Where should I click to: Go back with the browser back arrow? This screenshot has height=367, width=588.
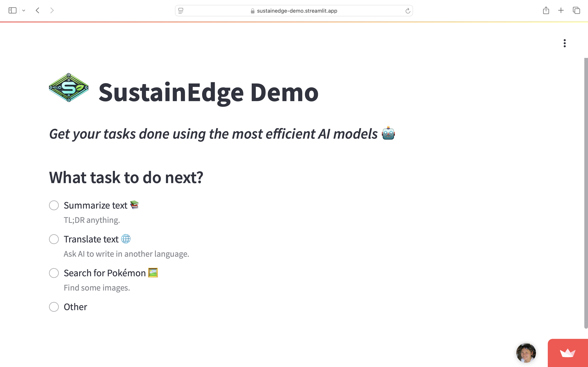[x=37, y=10]
